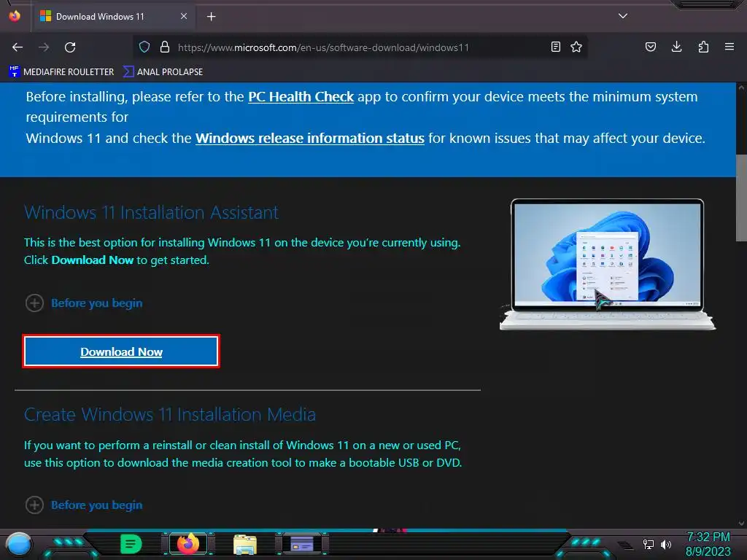
Task: Go back to the previous page
Action: (x=18, y=47)
